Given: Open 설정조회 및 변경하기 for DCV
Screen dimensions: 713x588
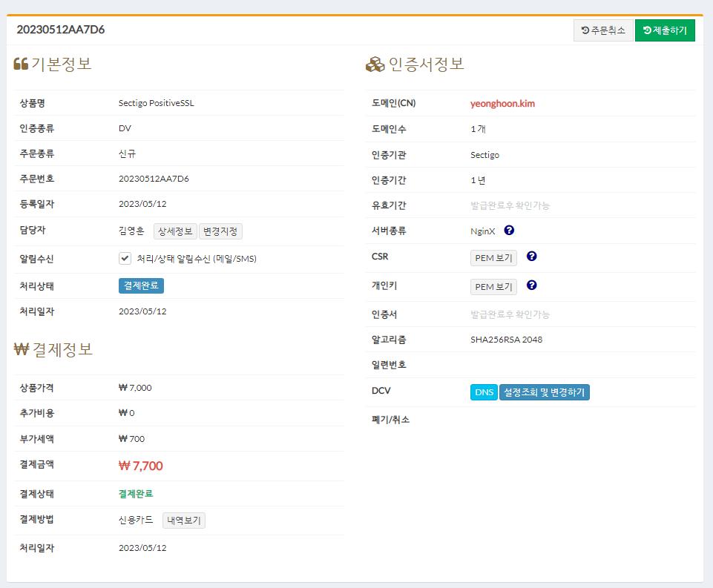Looking at the screenshot, I should point(545,392).
